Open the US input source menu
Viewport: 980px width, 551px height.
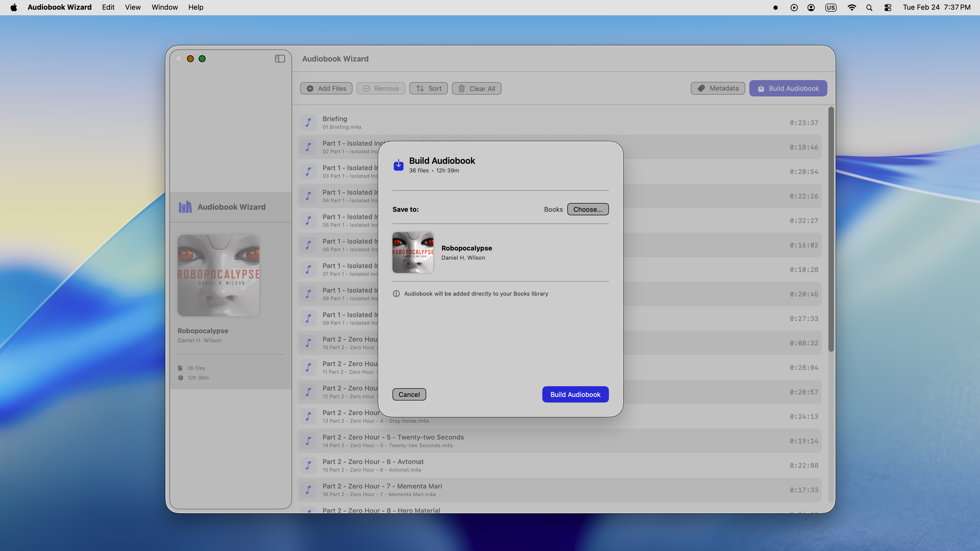pos(830,8)
